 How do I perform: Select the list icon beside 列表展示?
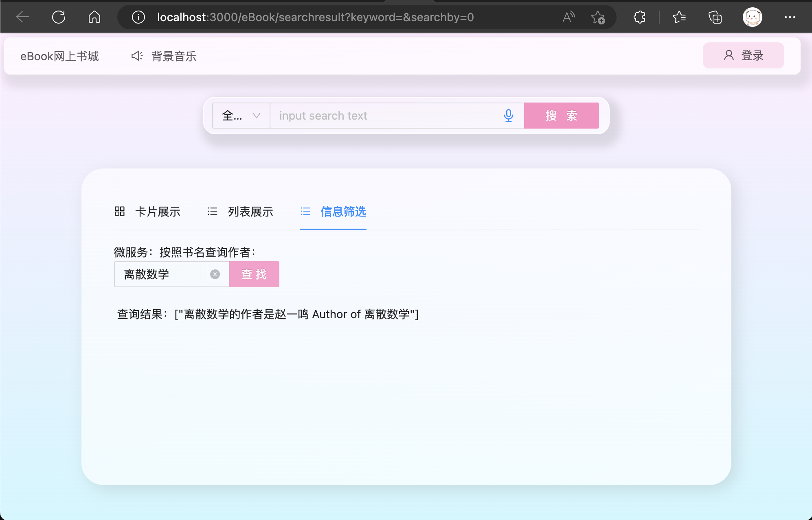coord(213,211)
